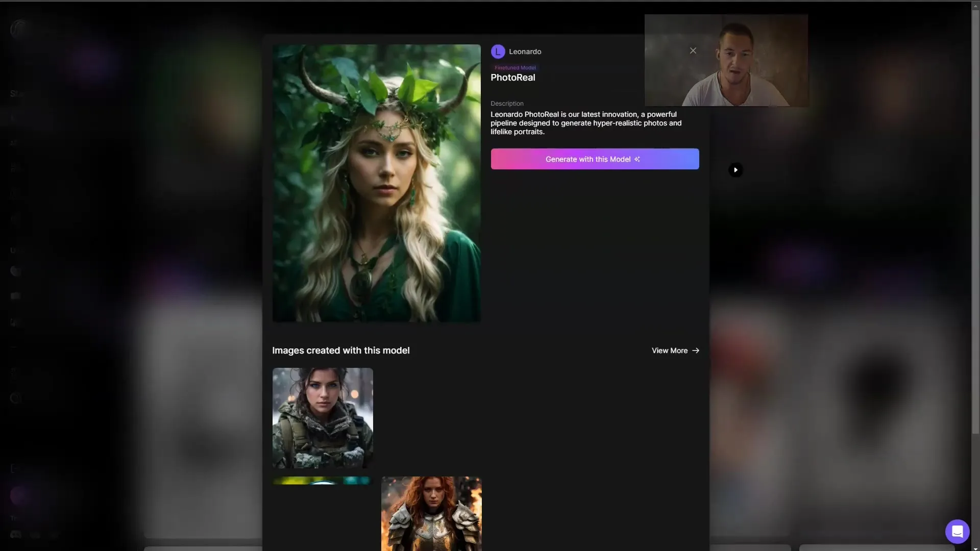Click the sparkle icon on Generate button
Image resolution: width=980 pixels, height=551 pixels.
click(637, 159)
